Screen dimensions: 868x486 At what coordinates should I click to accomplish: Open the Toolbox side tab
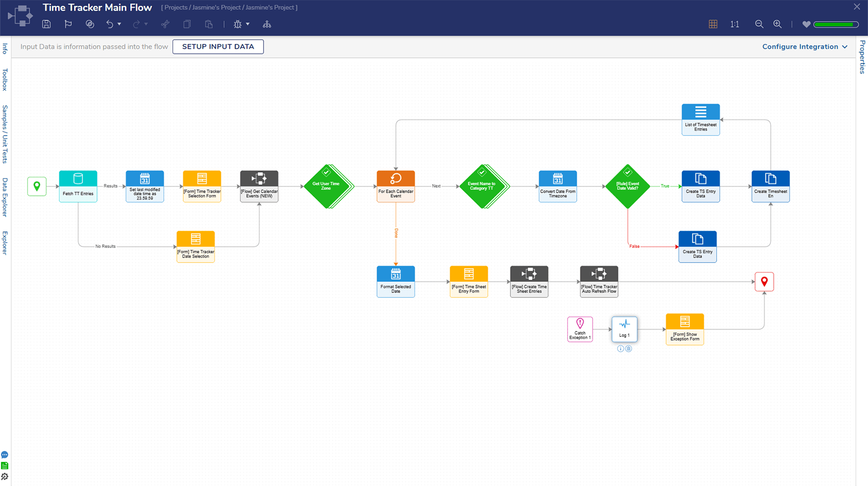coord(5,79)
